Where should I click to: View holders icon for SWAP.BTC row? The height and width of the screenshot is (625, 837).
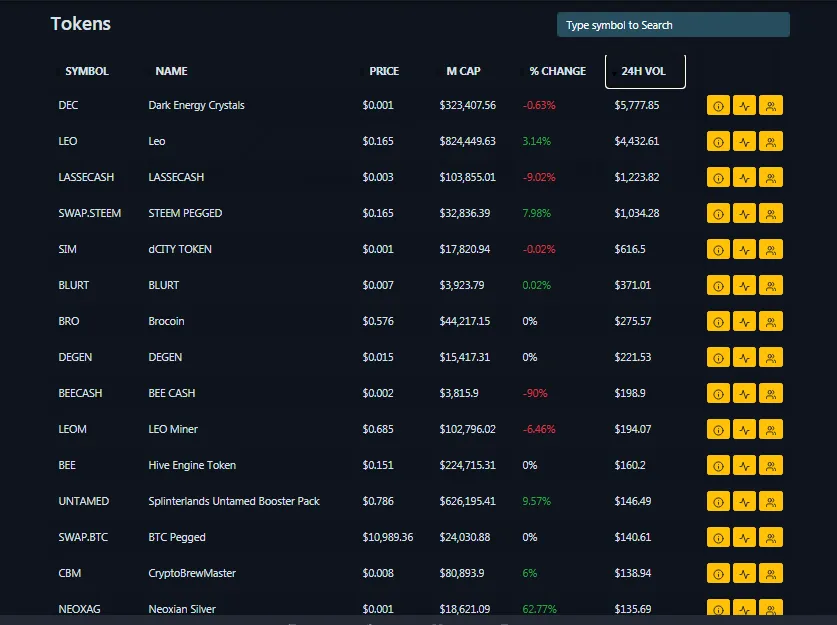coord(771,537)
